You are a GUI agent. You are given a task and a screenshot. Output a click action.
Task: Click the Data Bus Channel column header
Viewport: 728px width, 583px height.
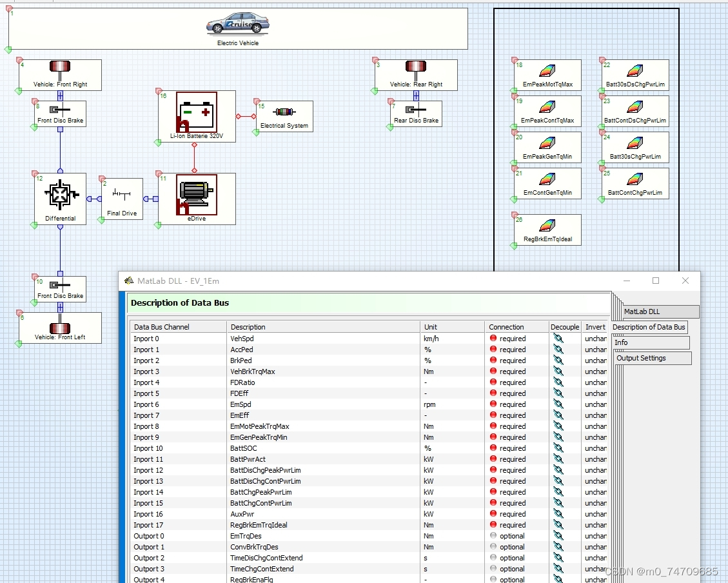pyautogui.click(x=178, y=327)
